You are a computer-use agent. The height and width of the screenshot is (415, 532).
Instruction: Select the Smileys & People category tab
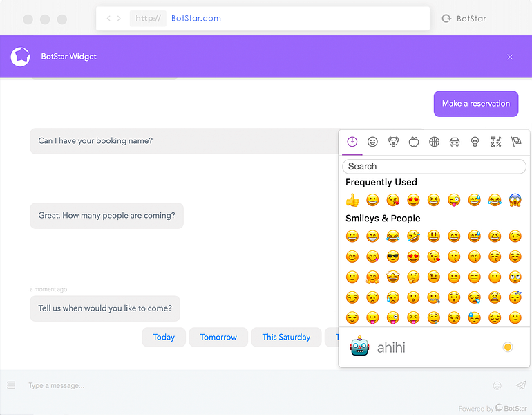[372, 142]
